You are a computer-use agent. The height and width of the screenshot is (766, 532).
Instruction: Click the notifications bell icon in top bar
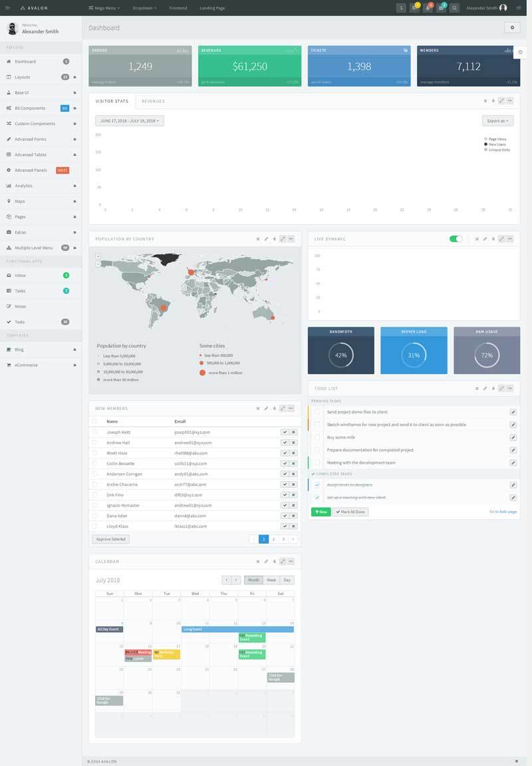[x=428, y=8]
